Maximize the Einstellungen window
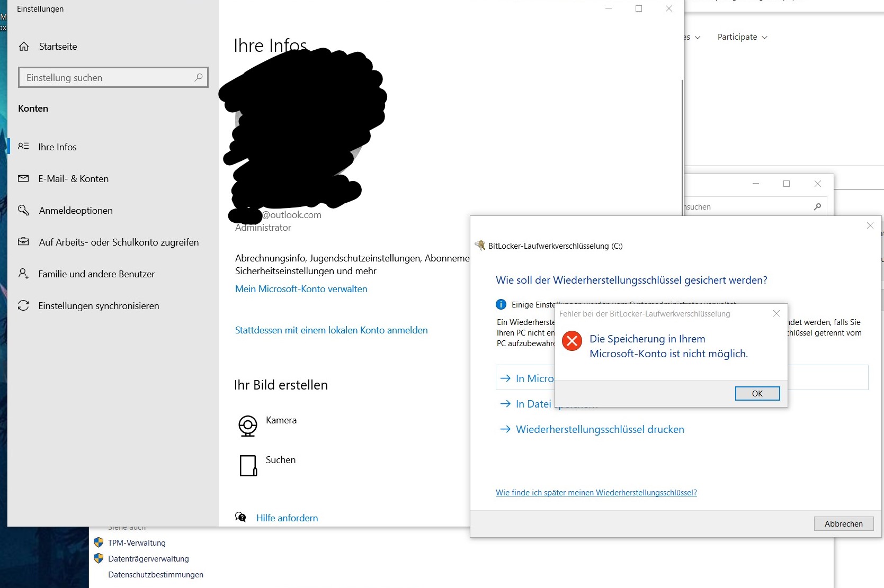This screenshot has height=588, width=884. click(x=639, y=8)
